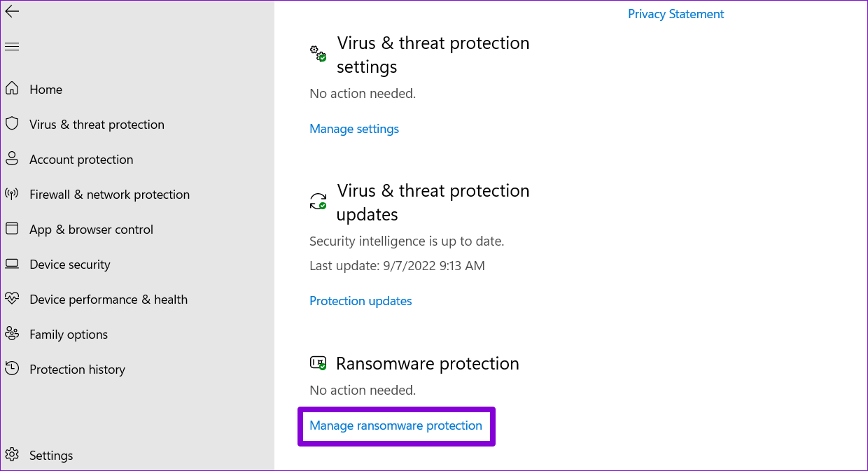Open Firewall & network protection page
Image resolution: width=868 pixels, height=471 pixels.
pyautogui.click(x=109, y=195)
